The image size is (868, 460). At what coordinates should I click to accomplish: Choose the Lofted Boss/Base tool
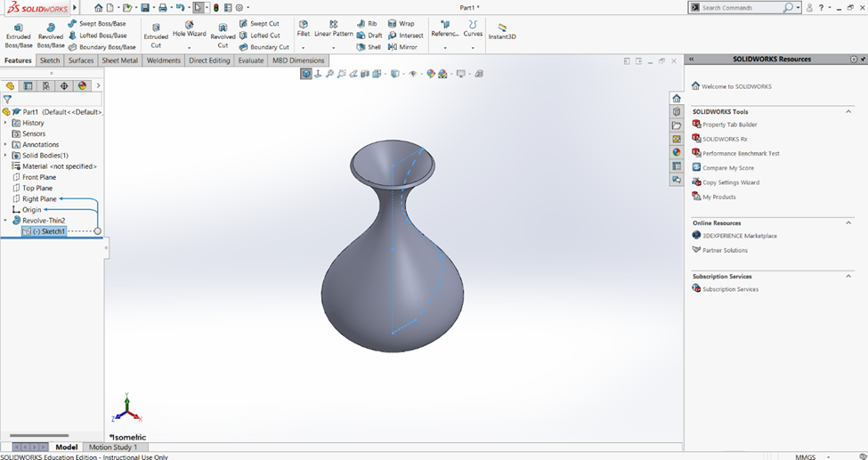pos(97,36)
